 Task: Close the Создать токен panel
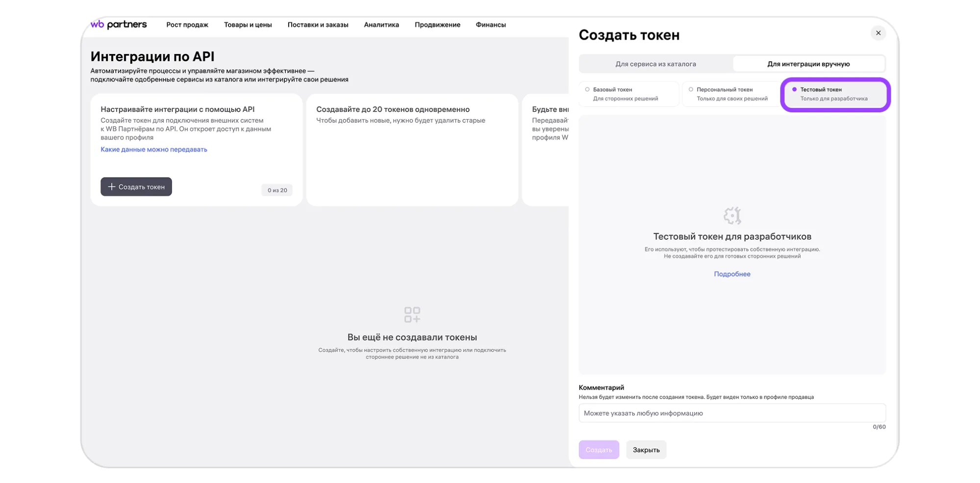[x=878, y=33]
